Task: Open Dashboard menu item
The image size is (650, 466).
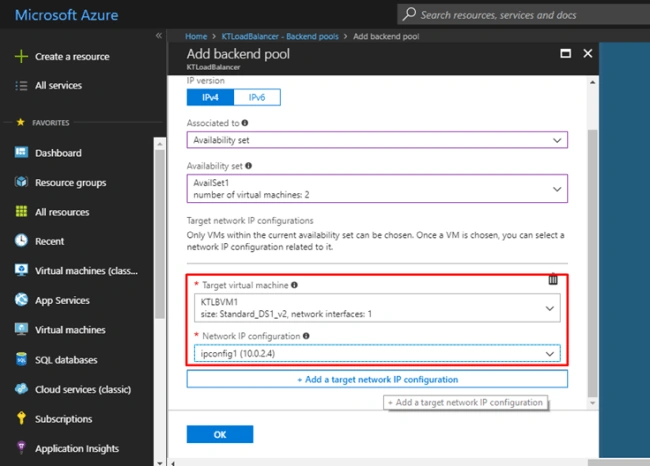Action: 58,153
